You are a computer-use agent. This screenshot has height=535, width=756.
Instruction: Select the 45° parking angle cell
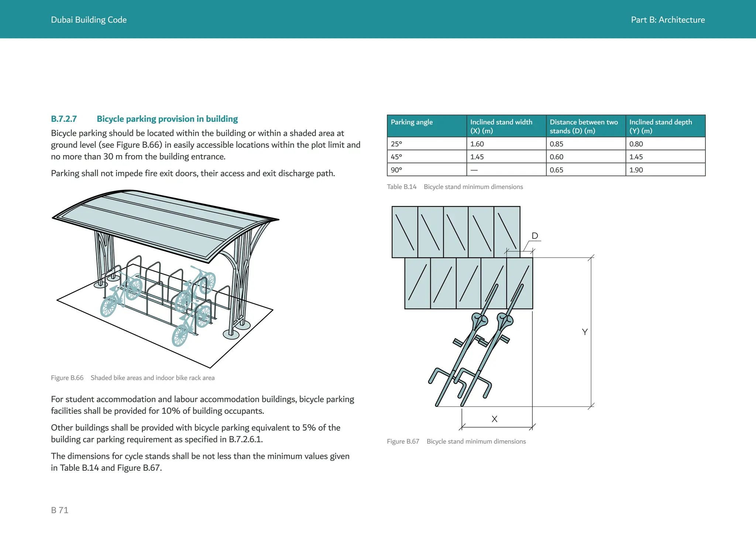click(396, 157)
